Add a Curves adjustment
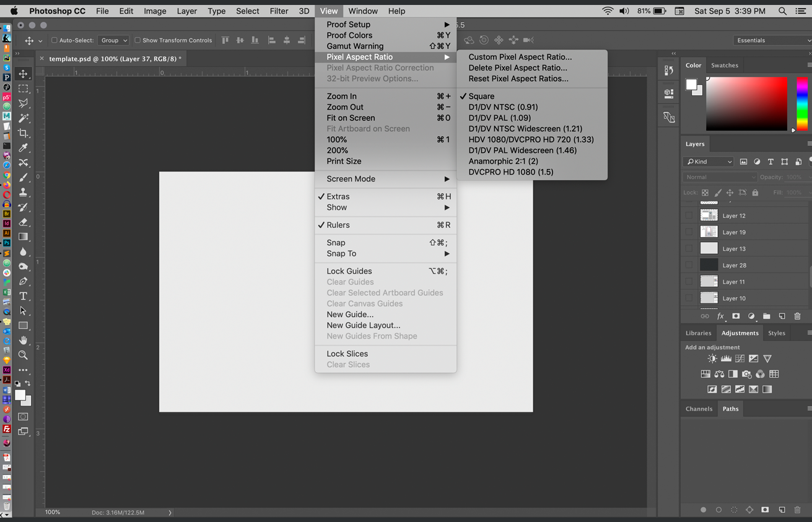 tap(740, 359)
